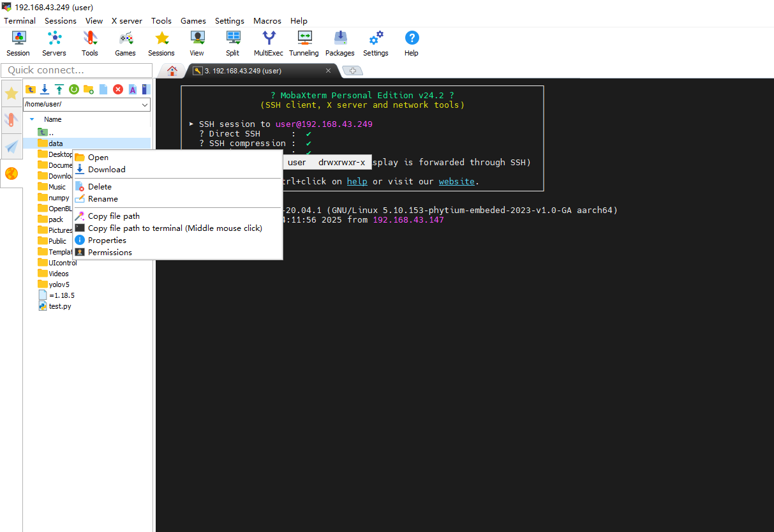Click the last blue icon in SFTP toolbar

tap(145, 89)
